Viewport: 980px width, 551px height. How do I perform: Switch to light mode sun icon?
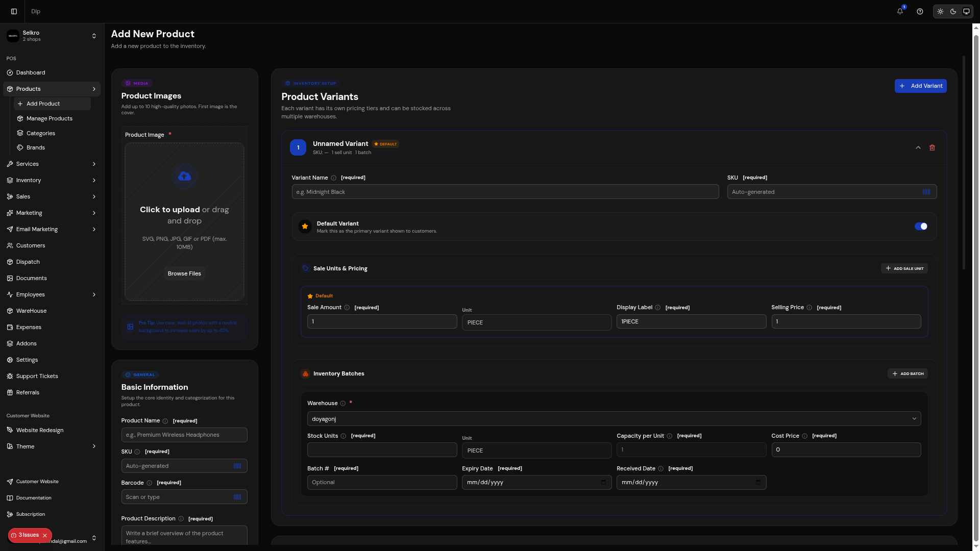click(x=940, y=11)
